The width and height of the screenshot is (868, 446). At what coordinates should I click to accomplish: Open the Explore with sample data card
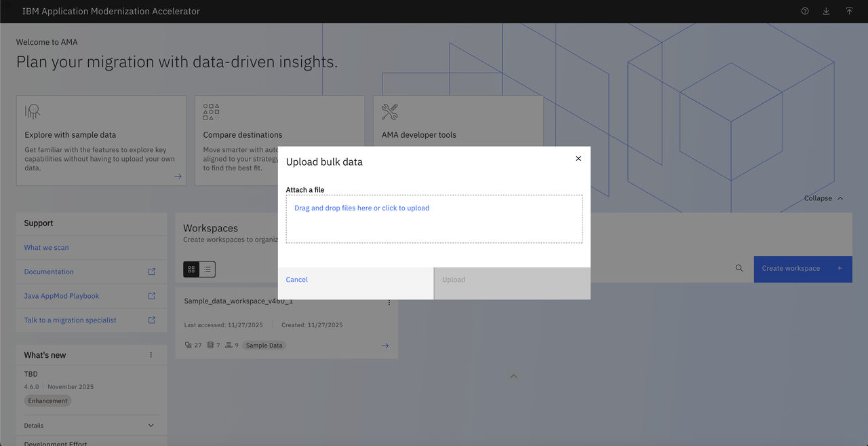pos(101,141)
